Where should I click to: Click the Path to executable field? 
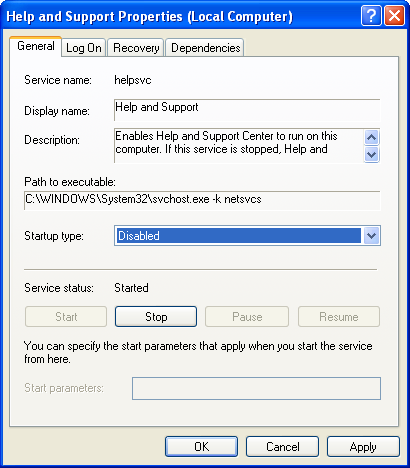pos(202,200)
